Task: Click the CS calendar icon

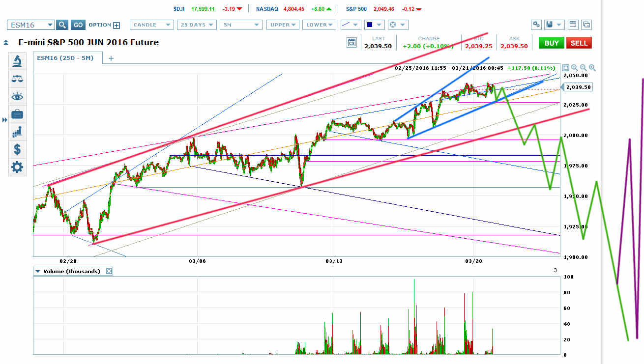Action: 352,43
